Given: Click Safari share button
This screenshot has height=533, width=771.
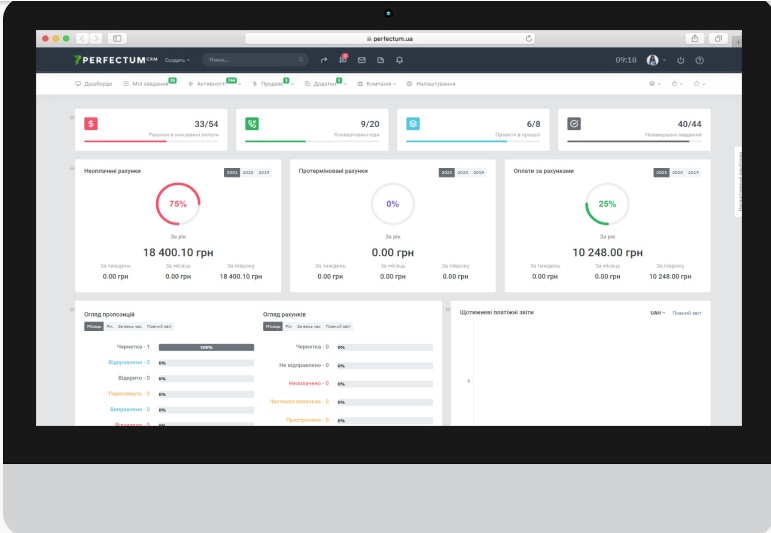Looking at the screenshot, I should coord(695,38).
